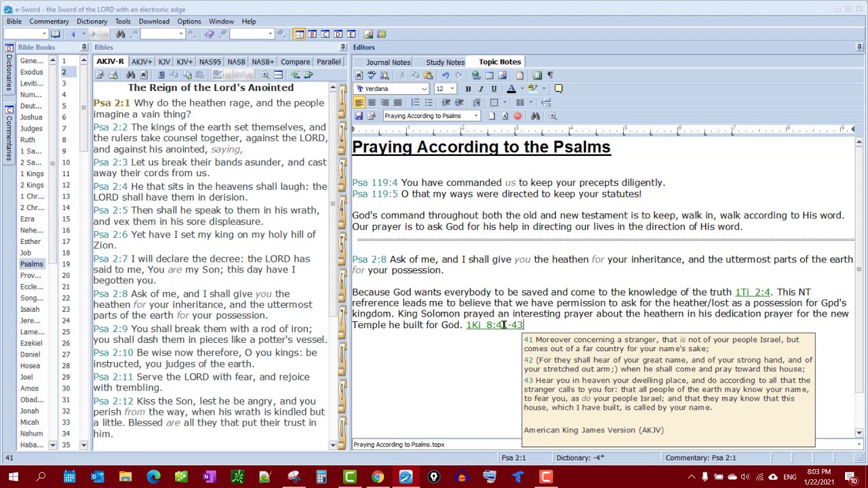Screen dimensions: 868x488
Task: Apply Underline formatting in the editor
Action: click(494, 89)
